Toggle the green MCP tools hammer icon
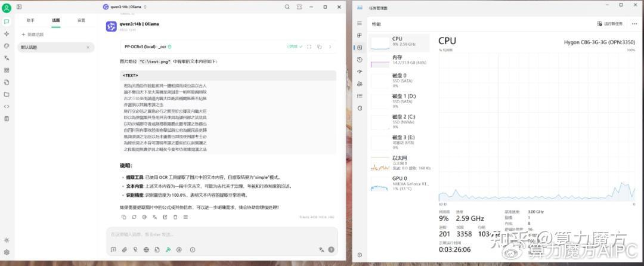 coord(168,249)
